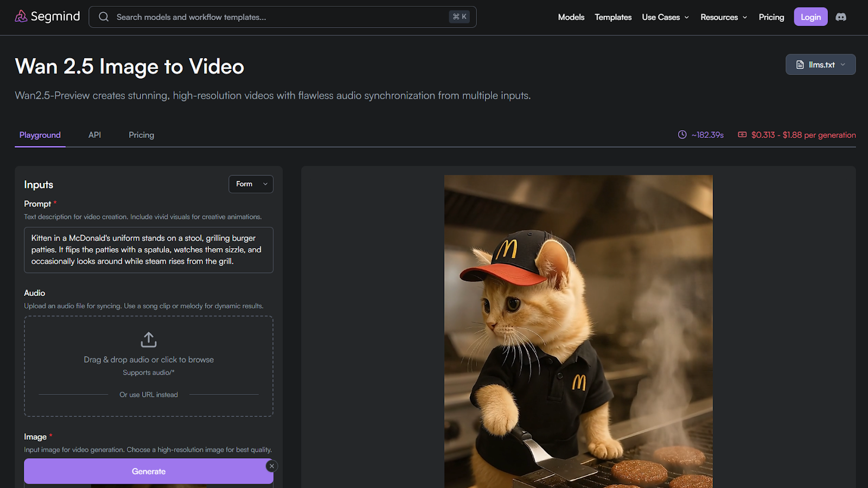The width and height of the screenshot is (868, 488).
Task: Open the Discord icon link
Action: [x=841, y=17]
